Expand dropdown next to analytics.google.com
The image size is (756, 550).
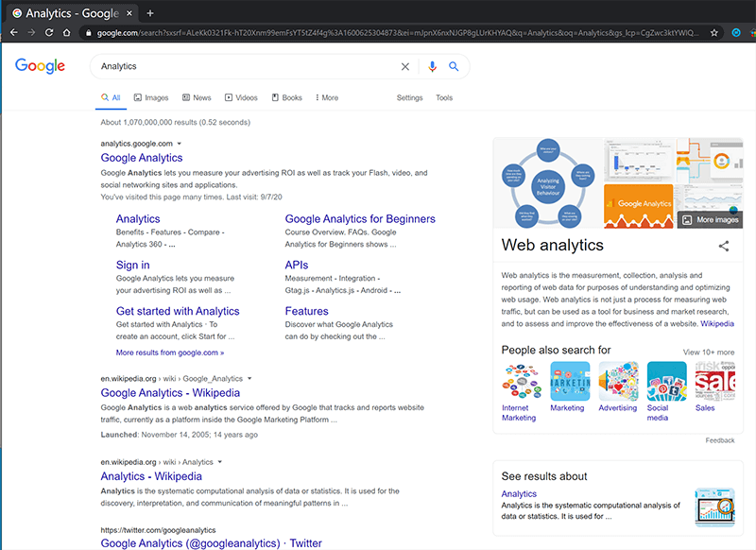180,144
